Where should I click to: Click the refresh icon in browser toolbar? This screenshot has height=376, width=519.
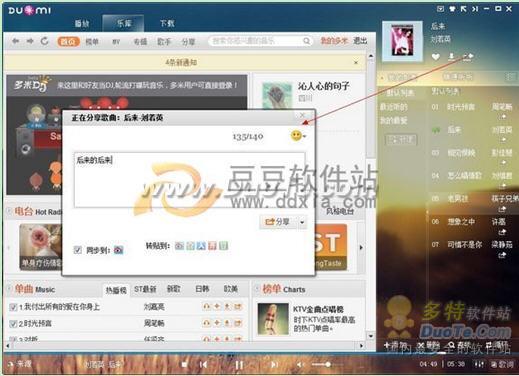tap(45, 41)
